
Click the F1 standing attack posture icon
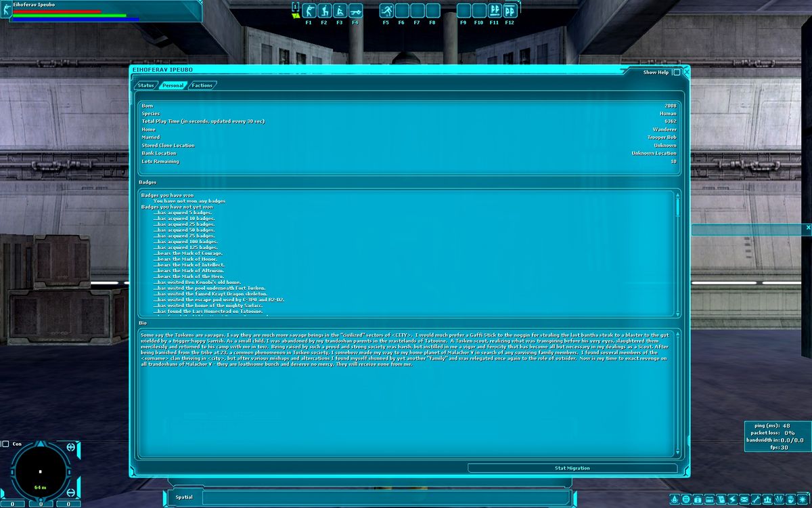(309, 11)
